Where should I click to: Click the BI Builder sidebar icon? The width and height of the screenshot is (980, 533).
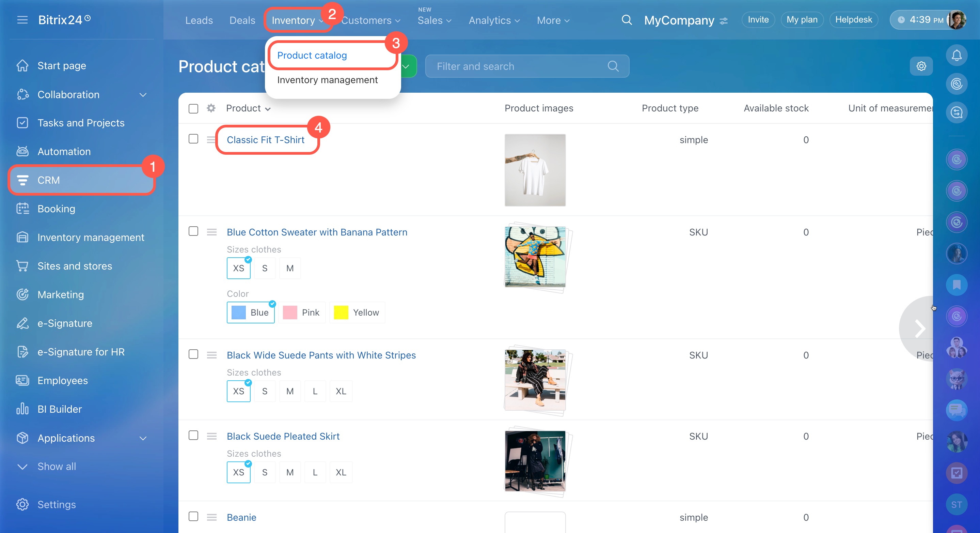pyautogui.click(x=22, y=409)
